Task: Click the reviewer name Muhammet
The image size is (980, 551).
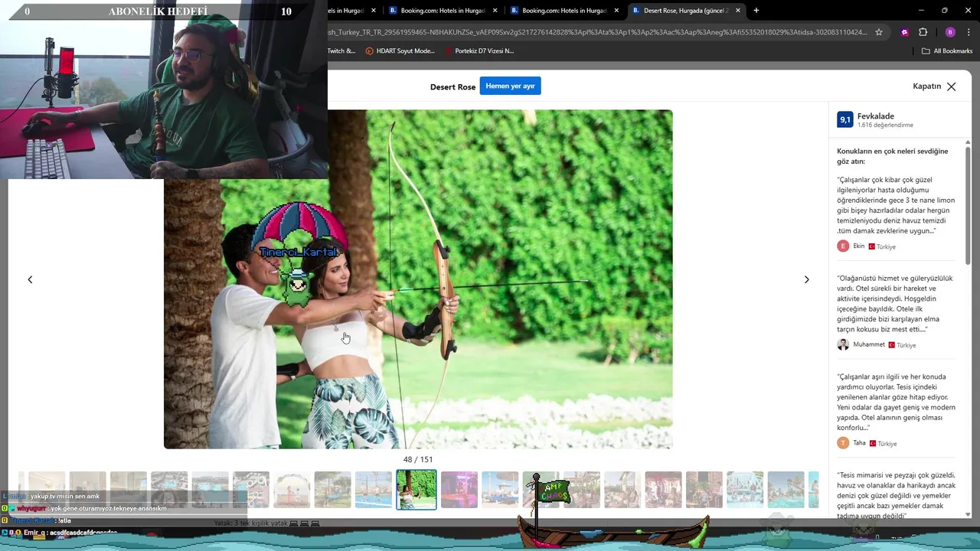Action: click(869, 344)
